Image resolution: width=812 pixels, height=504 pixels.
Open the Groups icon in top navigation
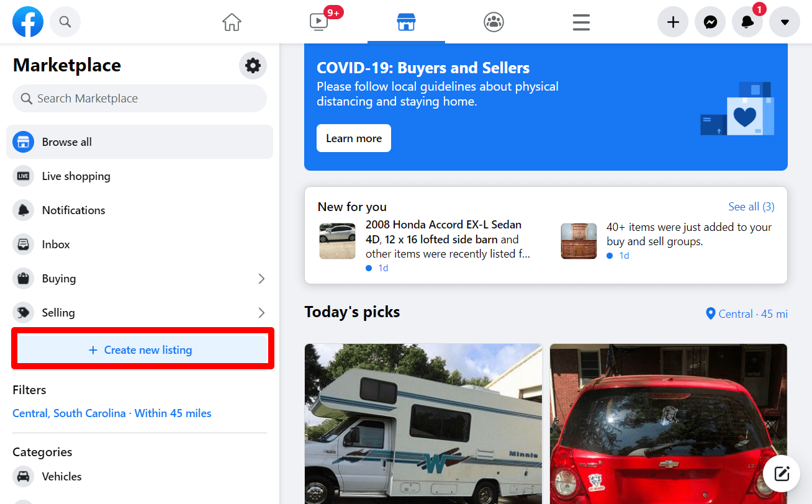[x=494, y=22]
